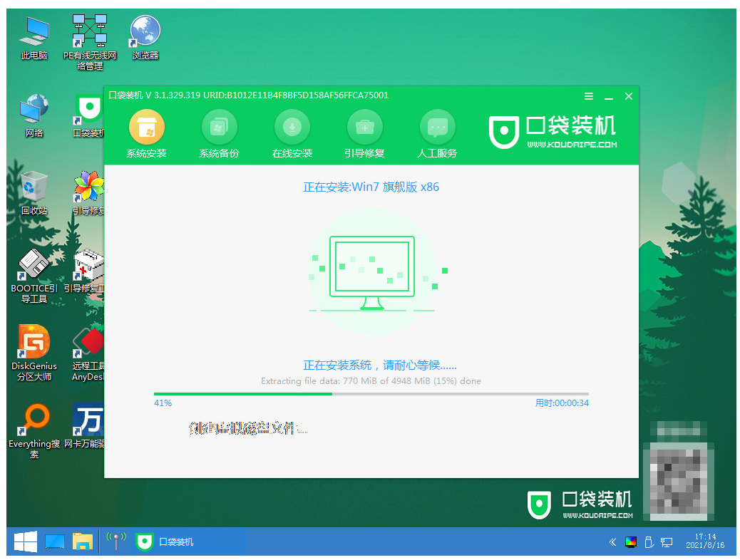Open the hamburger menu in title bar
740x560 pixels.
[589, 96]
